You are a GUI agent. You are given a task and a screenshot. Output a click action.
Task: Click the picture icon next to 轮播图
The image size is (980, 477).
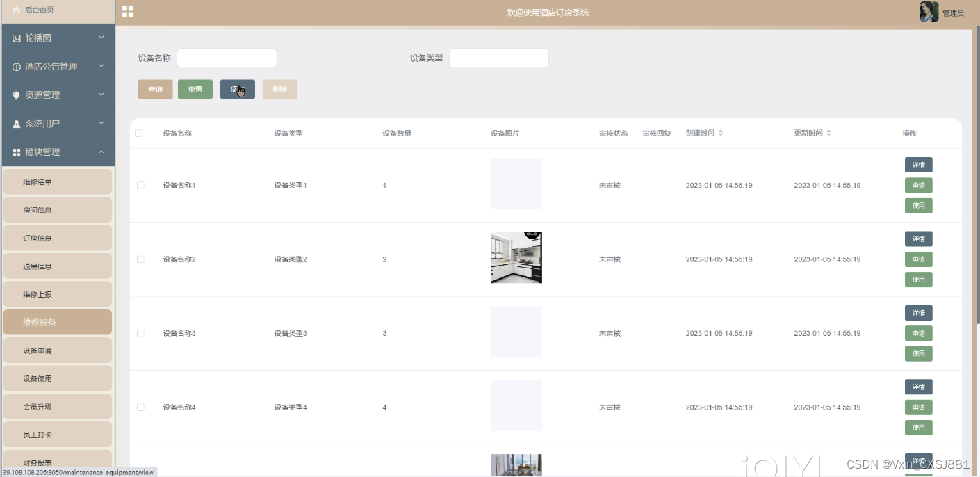(x=17, y=38)
